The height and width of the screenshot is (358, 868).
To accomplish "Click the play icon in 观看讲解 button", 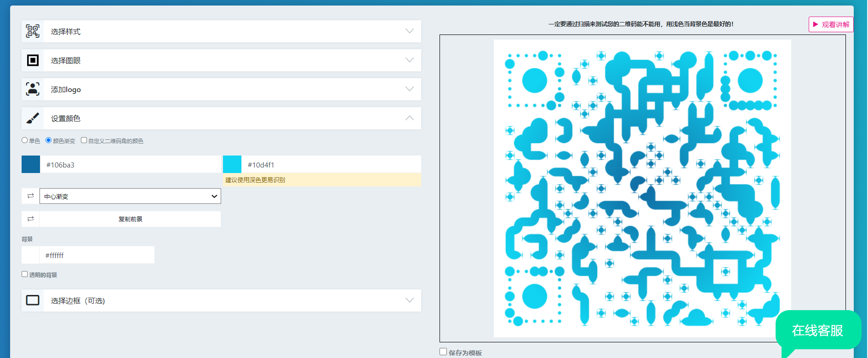I will pos(816,24).
